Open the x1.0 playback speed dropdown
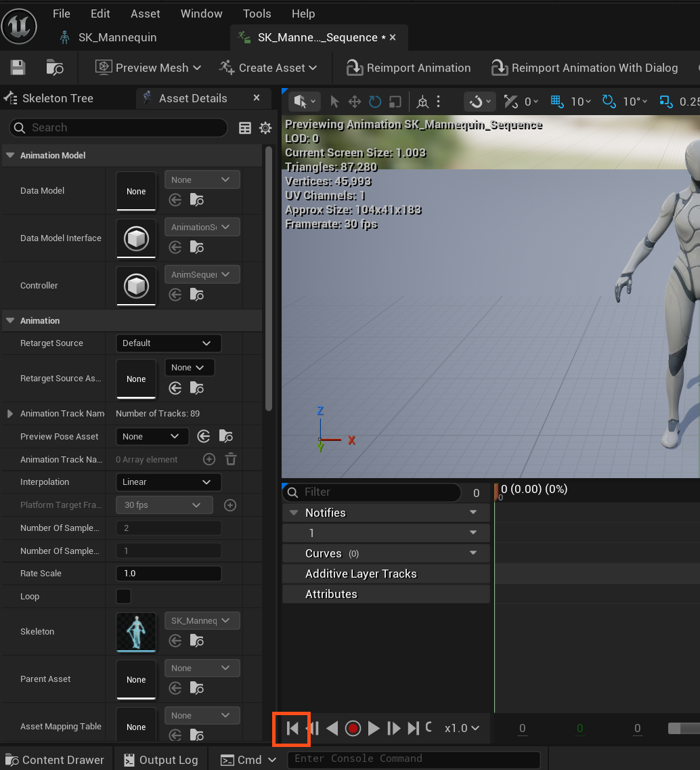The width and height of the screenshot is (700, 770). coord(462,728)
